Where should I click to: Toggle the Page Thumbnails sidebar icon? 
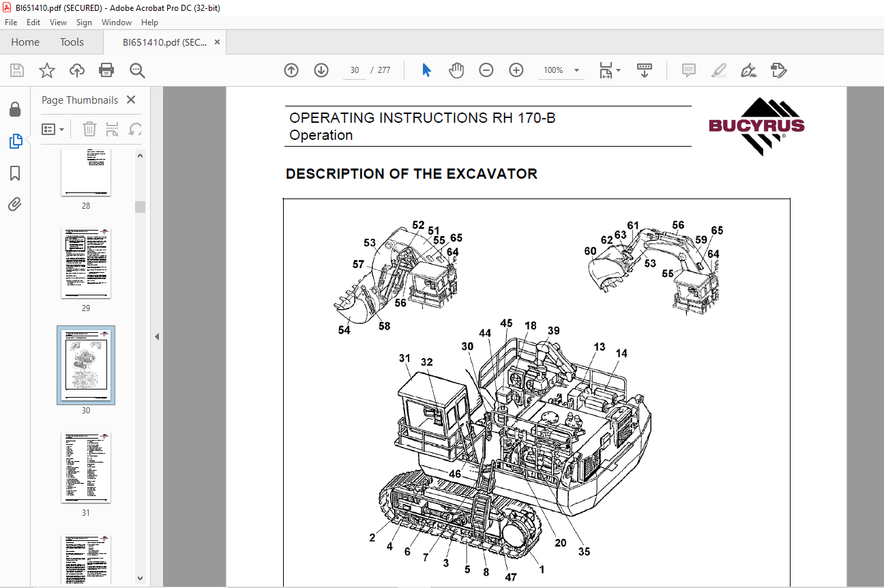point(15,141)
